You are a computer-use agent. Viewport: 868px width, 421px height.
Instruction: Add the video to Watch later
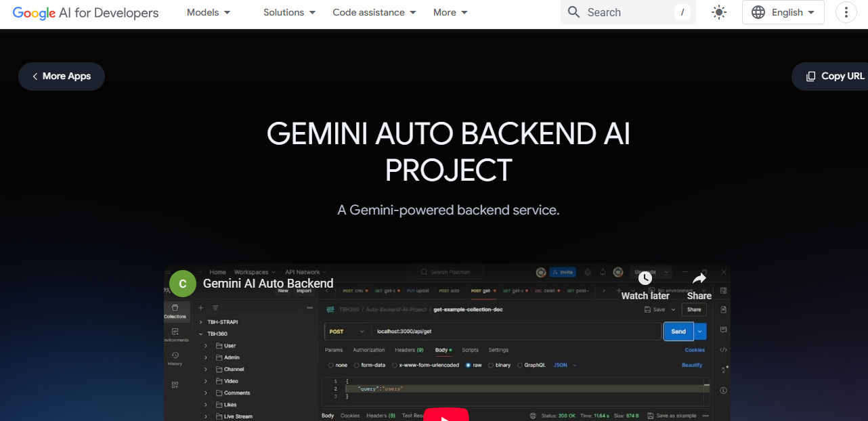(645, 285)
